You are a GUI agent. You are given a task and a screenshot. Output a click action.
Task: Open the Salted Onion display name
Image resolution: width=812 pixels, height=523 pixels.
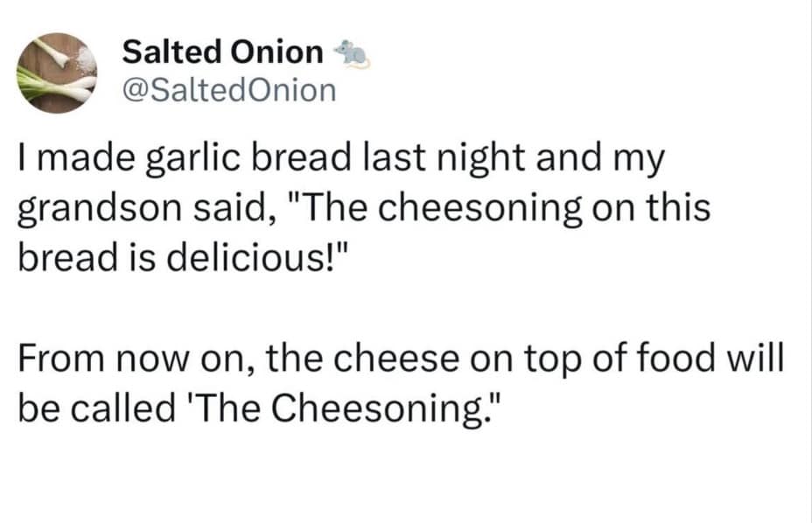tap(222, 52)
